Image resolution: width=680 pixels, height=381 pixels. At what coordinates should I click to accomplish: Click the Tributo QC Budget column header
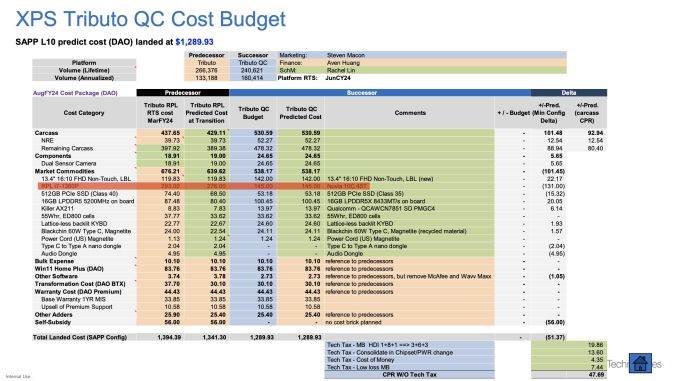tap(253, 113)
